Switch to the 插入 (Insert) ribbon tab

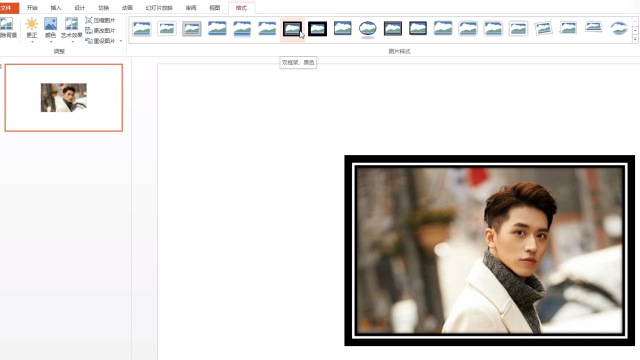[56, 8]
